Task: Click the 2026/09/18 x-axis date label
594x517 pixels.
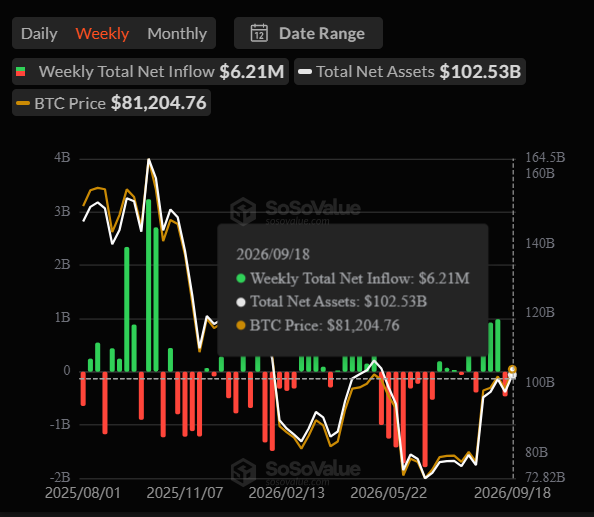Action: click(x=512, y=493)
